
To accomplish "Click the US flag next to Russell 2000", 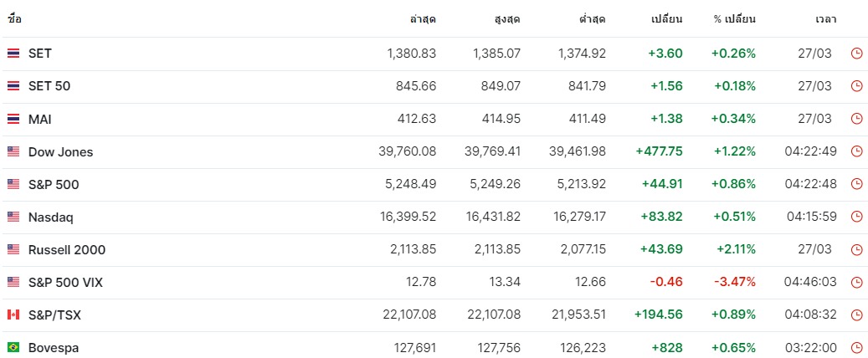I will click(x=13, y=249).
